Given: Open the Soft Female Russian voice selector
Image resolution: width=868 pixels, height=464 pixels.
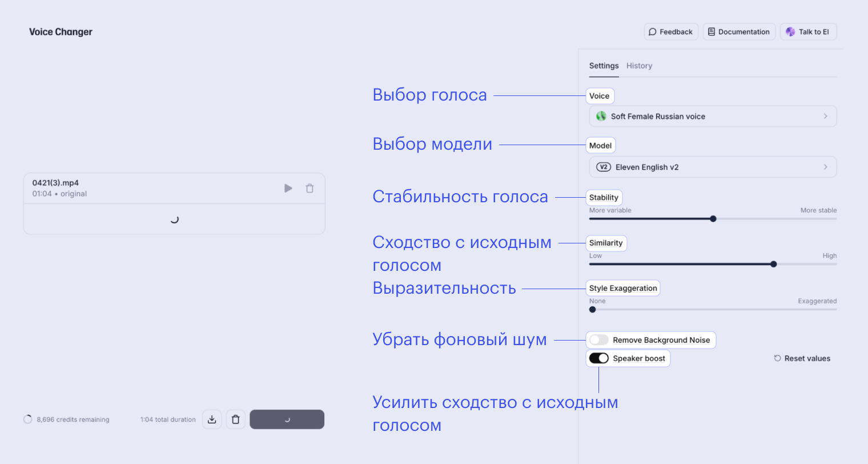Looking at the screenshot, I should (x=713, y=116).
